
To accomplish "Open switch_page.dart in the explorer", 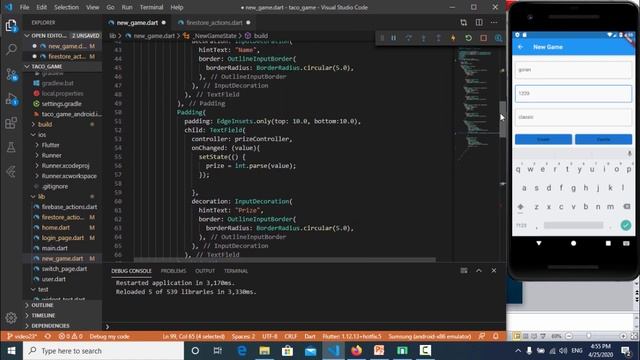I will click(62, 269).
